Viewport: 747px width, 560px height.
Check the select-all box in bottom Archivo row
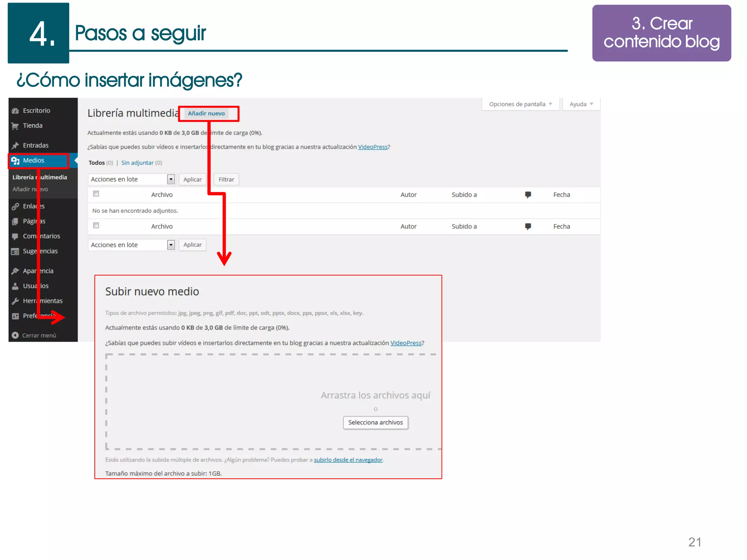(x=96, y=225)
